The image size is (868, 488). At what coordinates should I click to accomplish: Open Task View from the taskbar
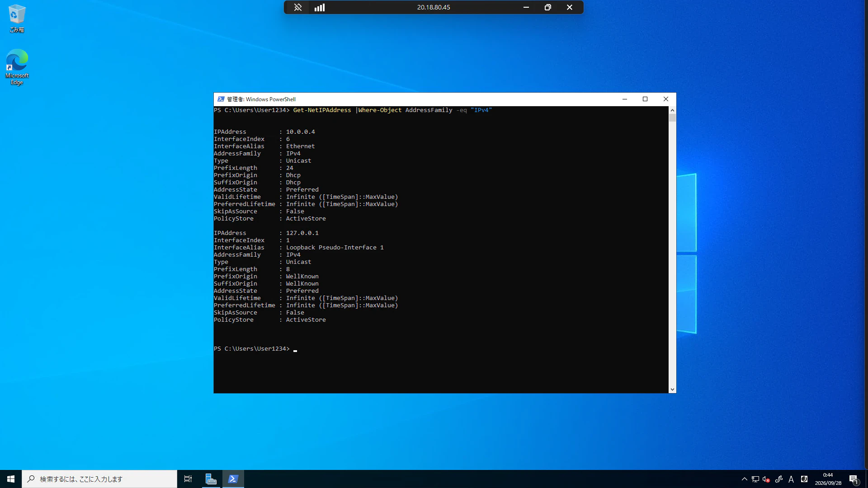click(x=188, y=479)
